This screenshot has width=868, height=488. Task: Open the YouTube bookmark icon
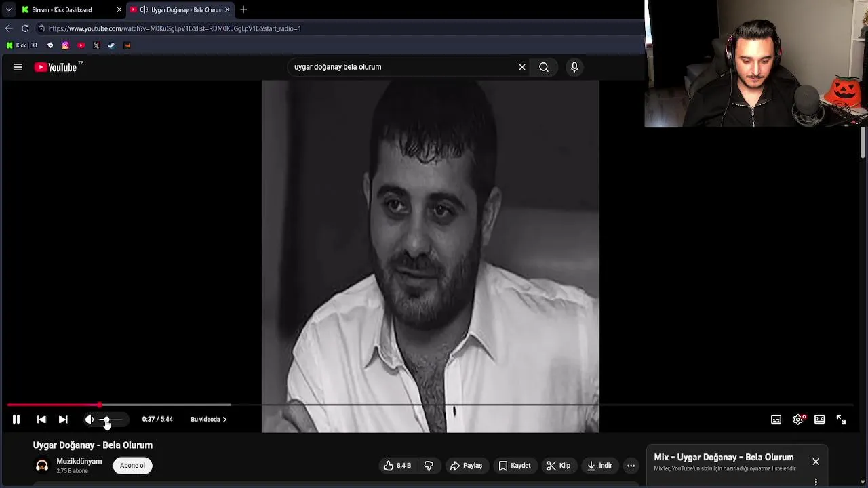click(81, 45)
